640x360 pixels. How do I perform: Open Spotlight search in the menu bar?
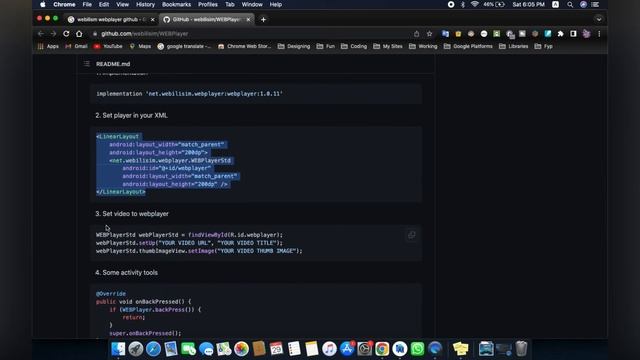tap(570, 4)
